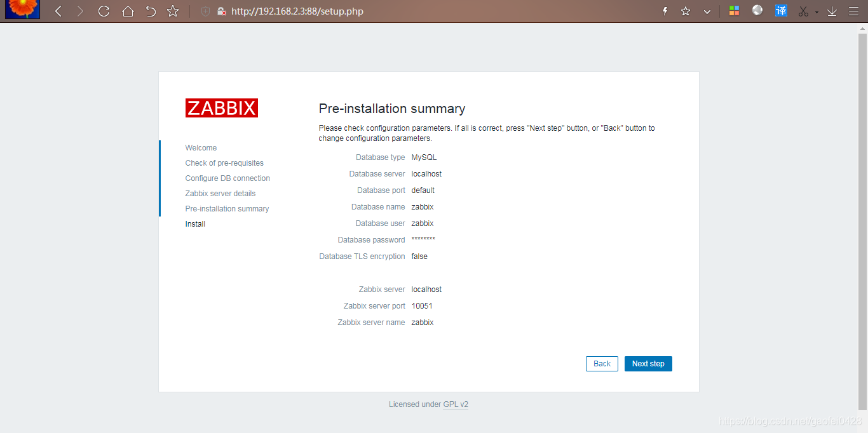Click the Zabbix server localhost value
This screenshot has height=433, width=868.
point(426,290)
